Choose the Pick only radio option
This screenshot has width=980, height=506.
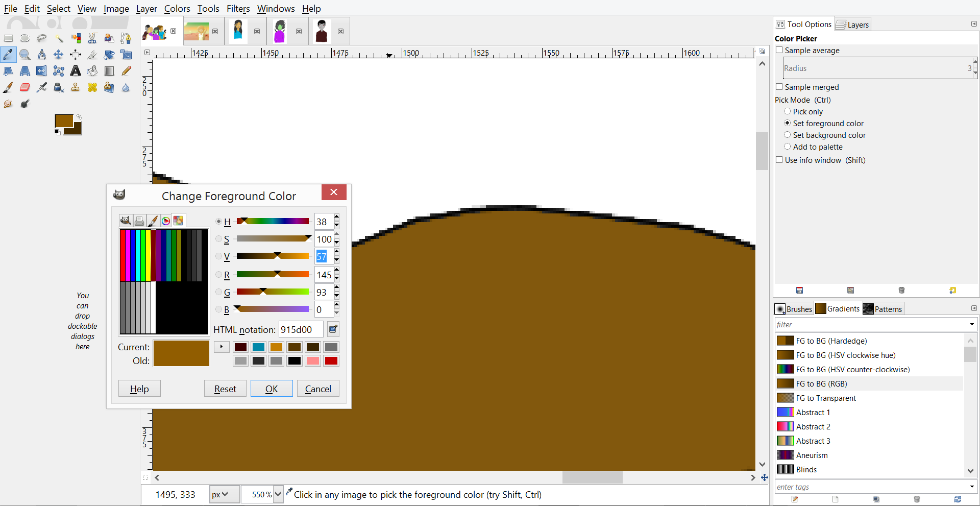787,111
